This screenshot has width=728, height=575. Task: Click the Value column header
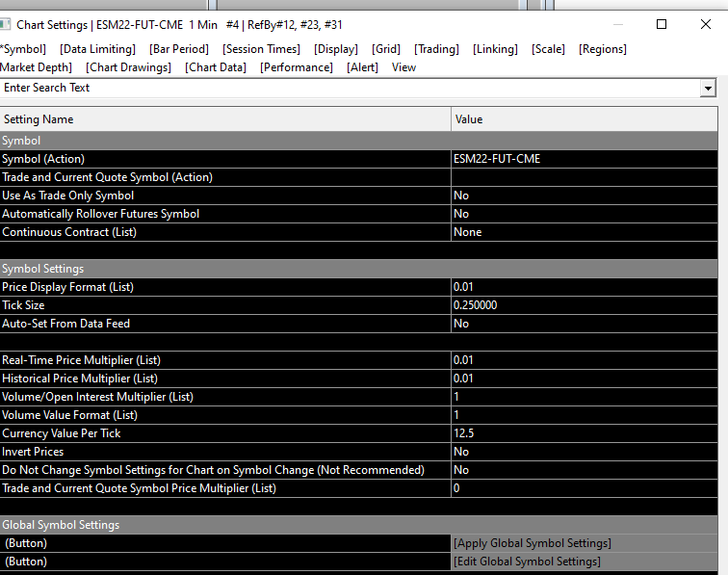pyautogui.click(x=585, y=119)
